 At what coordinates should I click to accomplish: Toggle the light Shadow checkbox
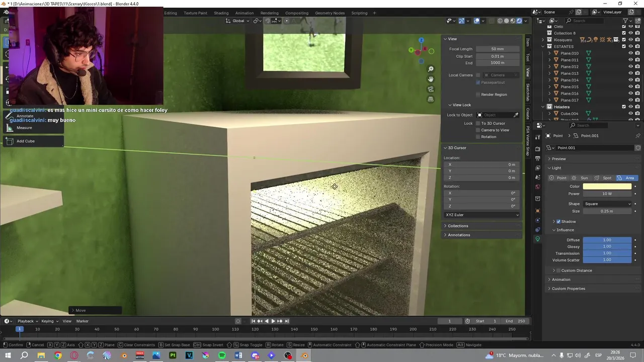coord(558,222)
